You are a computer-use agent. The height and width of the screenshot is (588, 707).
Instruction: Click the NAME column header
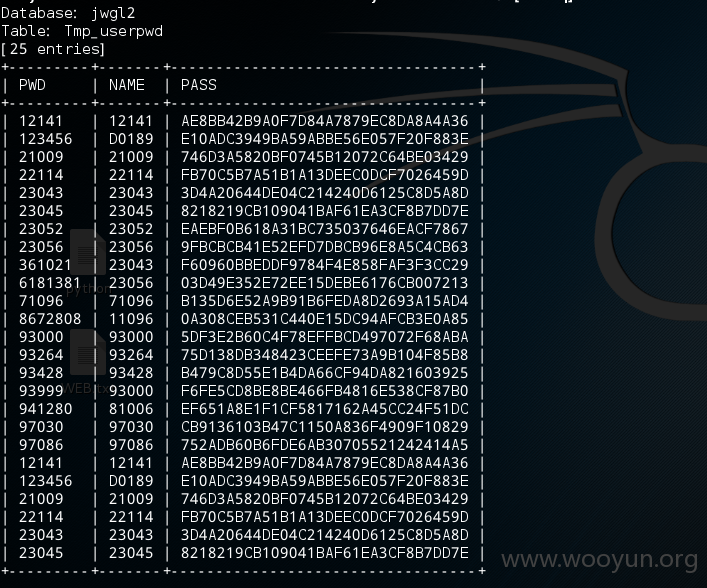(127, 85)
